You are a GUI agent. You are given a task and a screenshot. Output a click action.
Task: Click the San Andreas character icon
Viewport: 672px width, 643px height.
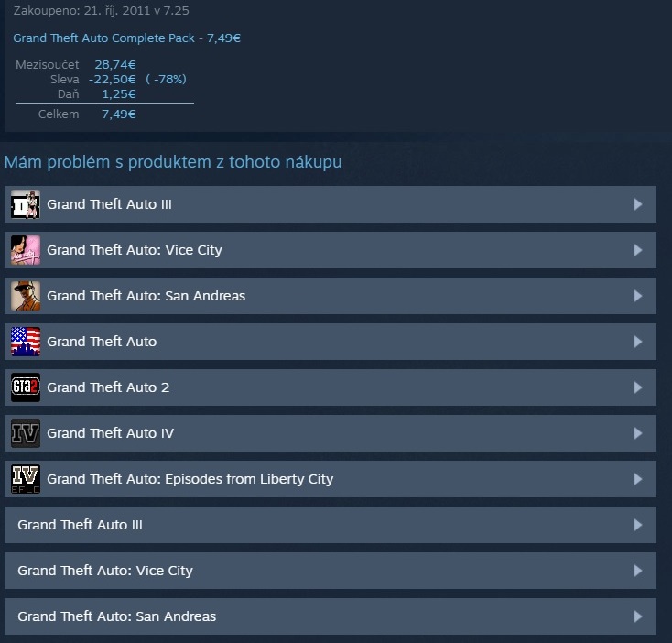coord(26,296)
